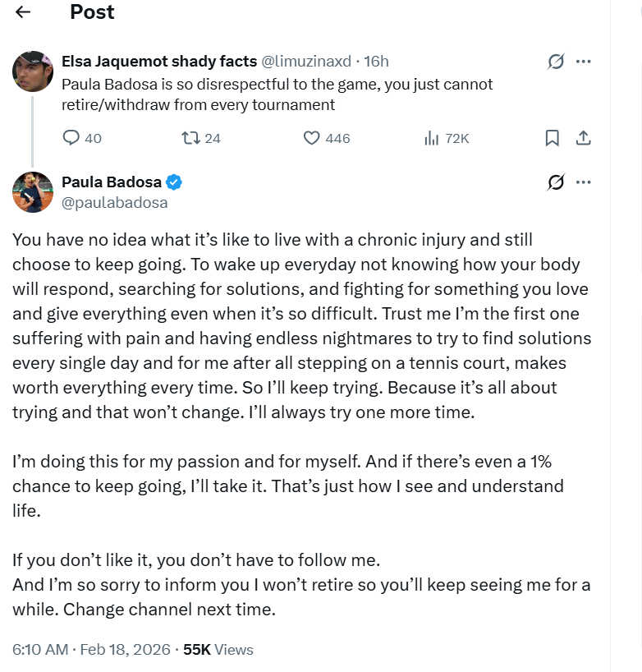Open more options for Paula Badosa's post
642x672 pixels.
pos(583,182)
